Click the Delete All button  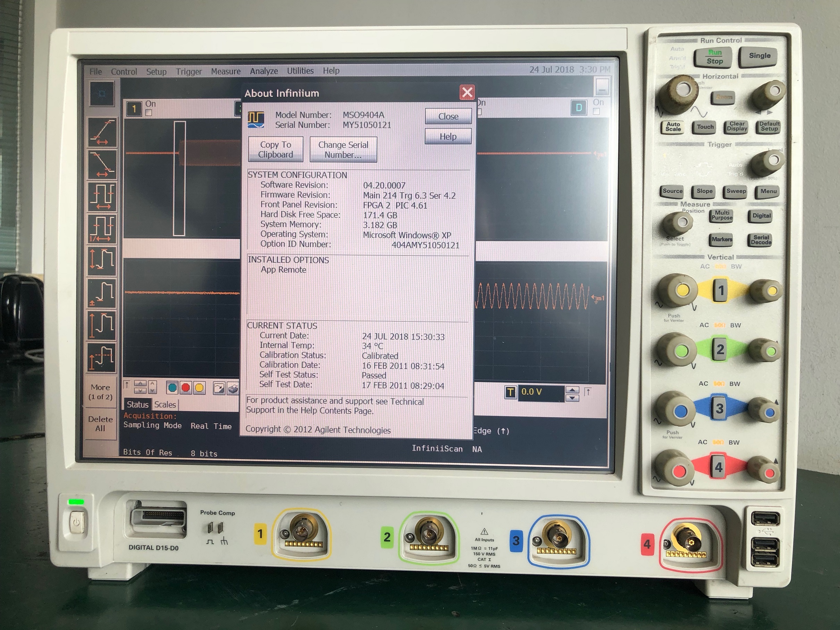click(x=101, y=423)
